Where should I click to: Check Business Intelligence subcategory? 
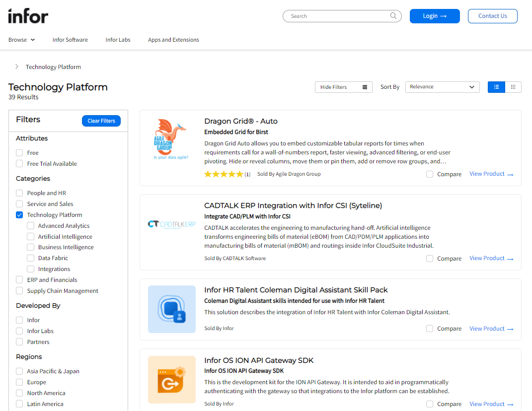[30, 247]
